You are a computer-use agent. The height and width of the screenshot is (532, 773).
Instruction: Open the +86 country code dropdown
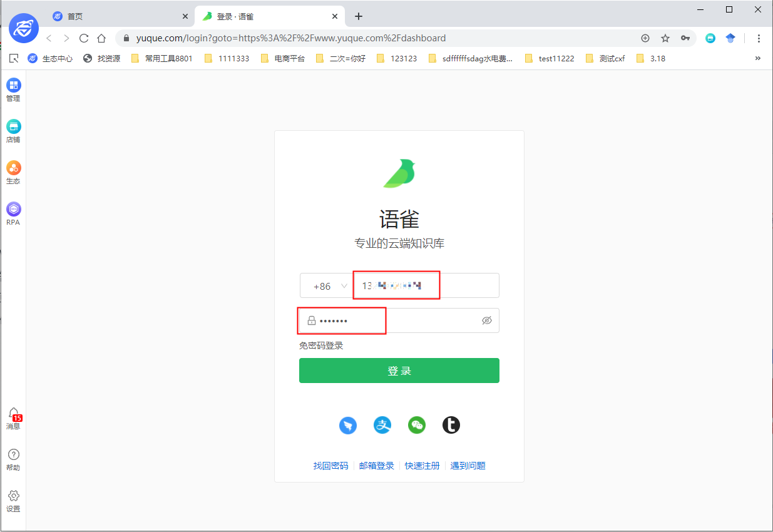326,285
